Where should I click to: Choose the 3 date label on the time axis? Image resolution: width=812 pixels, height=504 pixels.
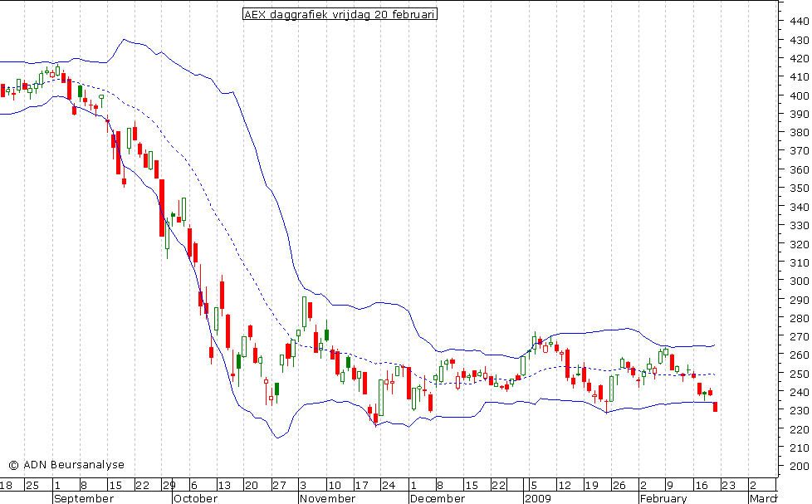[304, 486]
